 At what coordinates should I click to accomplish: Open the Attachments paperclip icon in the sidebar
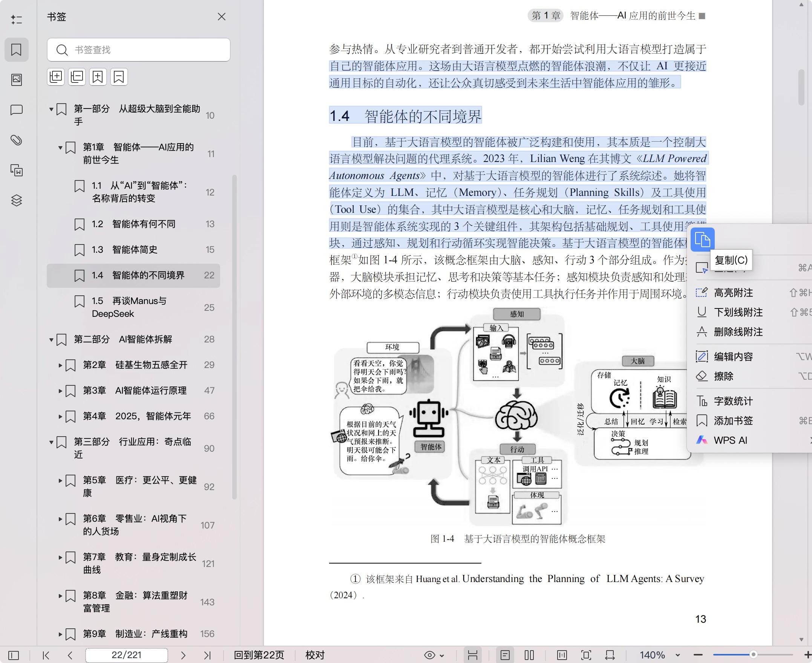pyautogui.click(x=17, y=140)
